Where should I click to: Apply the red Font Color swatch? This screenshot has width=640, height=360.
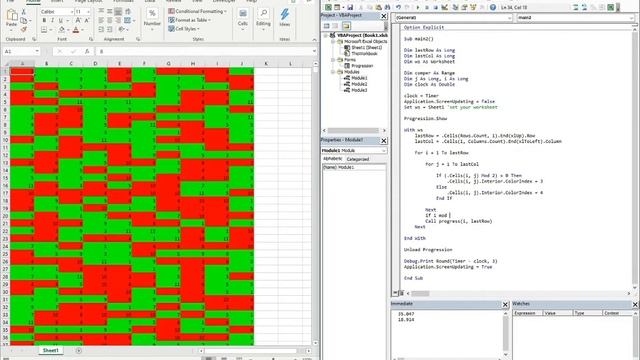click(76, 29)
